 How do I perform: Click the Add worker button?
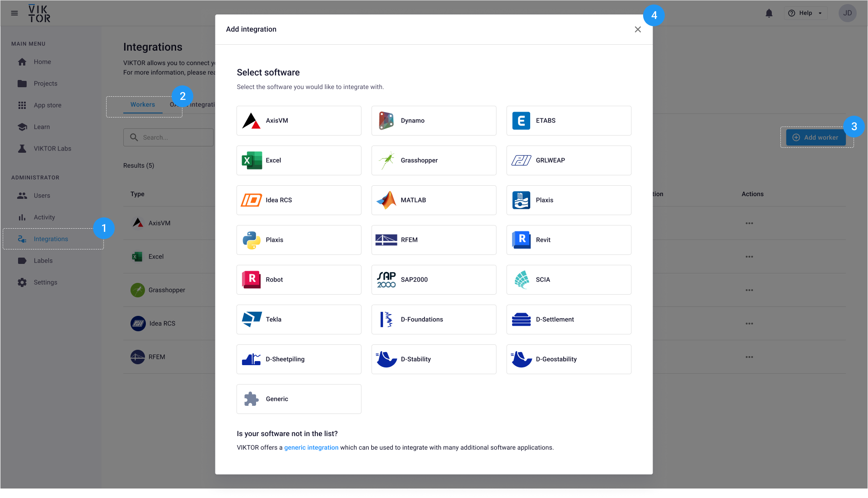coord(816,137)
